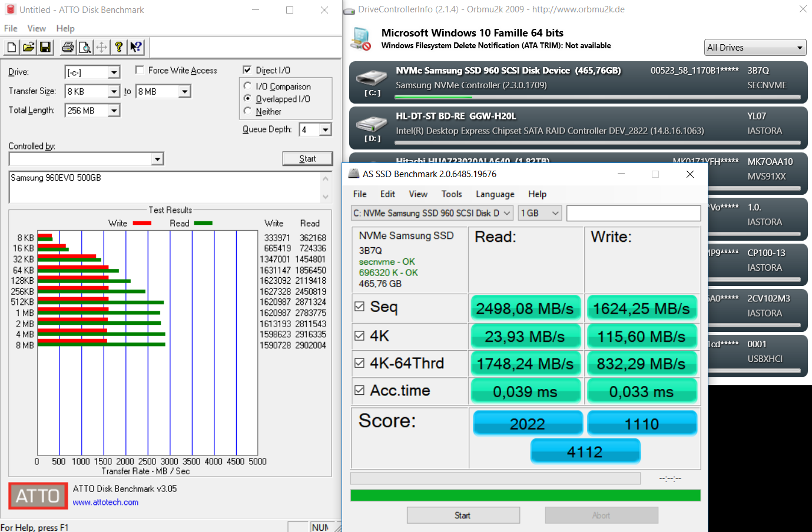Open a benchmark file via folder icon
The width and height of the screenshot is (812, 532).
tap(28, 47)
